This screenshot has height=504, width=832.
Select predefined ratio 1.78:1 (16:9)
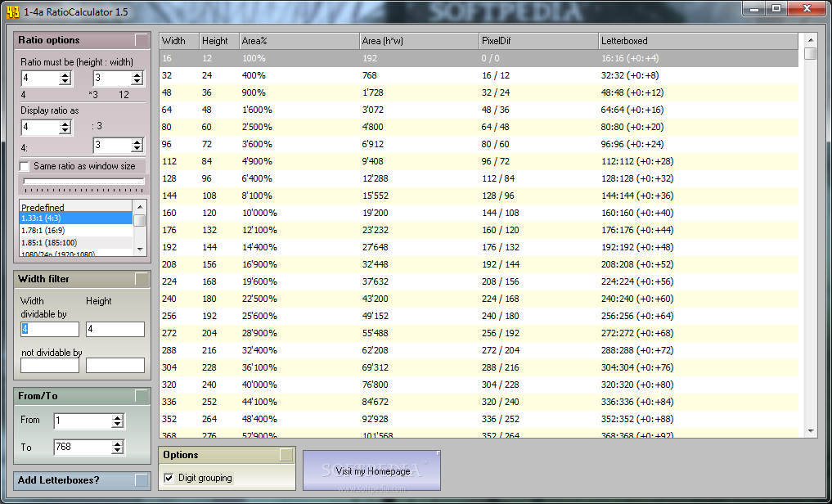tap(75, 230)
